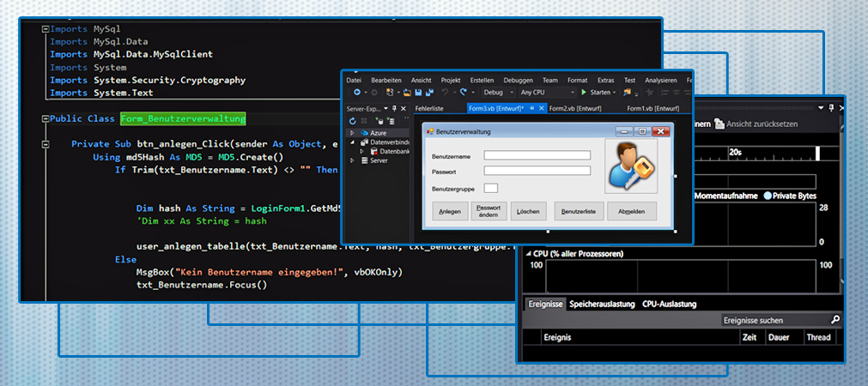Collapse the Imports code region
Image resolution: width=868 pixels, height=386 pixels.
tap(45, 29)
